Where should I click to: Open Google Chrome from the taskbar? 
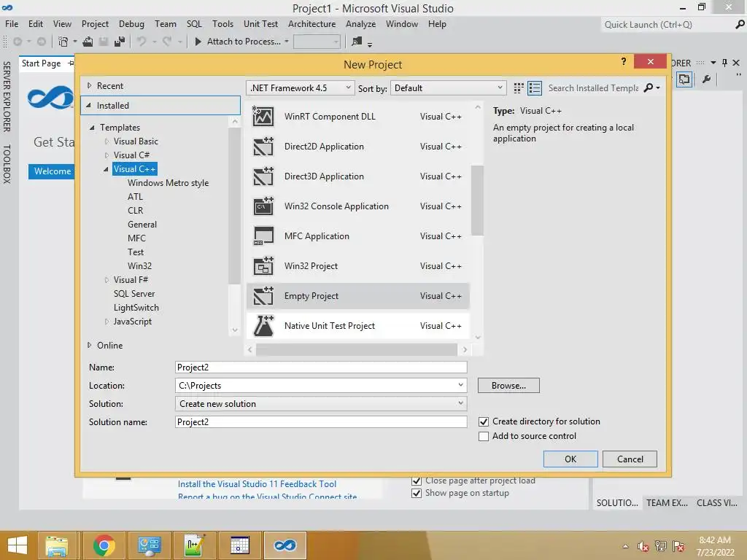pyautogui.click(x=104, y=545)
